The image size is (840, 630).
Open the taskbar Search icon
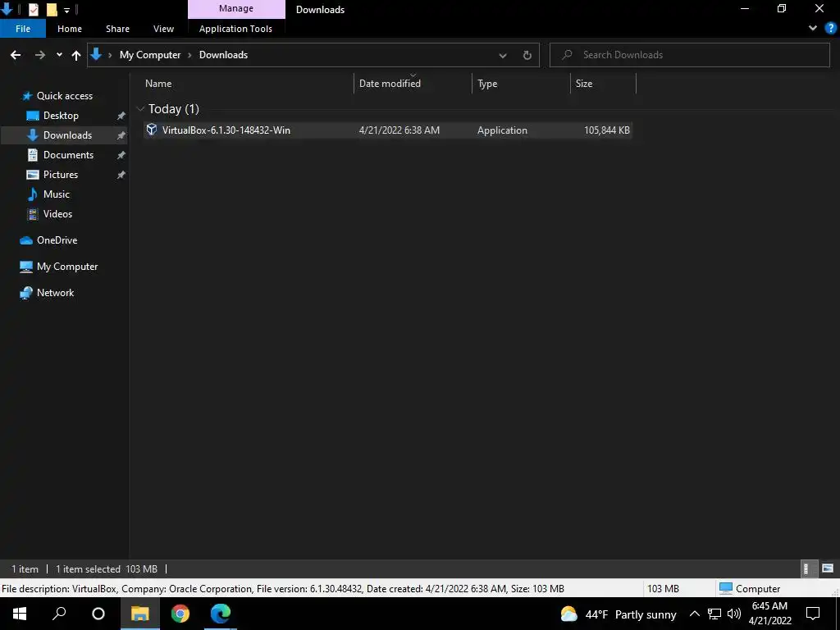coord(59,614)
